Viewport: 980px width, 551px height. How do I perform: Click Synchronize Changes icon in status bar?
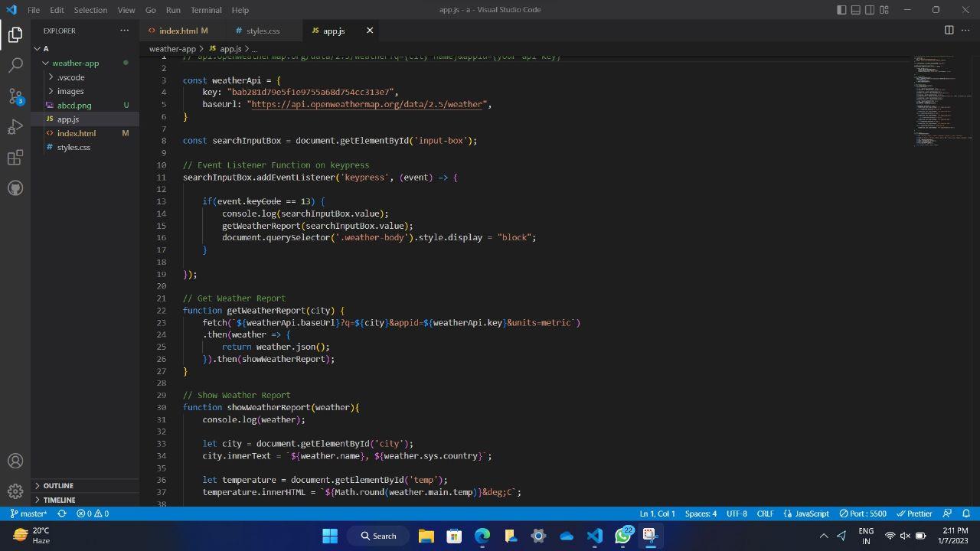62,514
